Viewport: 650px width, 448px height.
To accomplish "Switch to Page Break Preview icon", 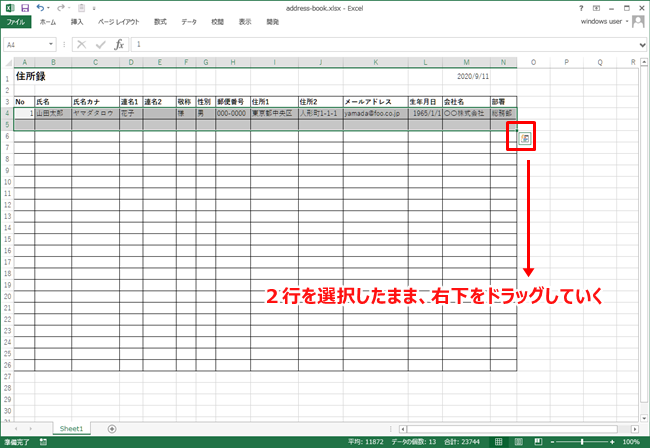I will click(538, 442).
